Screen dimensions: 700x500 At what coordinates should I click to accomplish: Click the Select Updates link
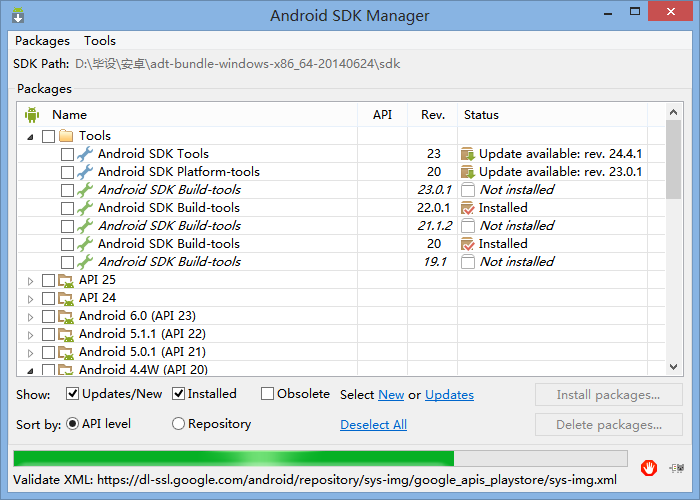pyautogui.click(x=449, y=395)
